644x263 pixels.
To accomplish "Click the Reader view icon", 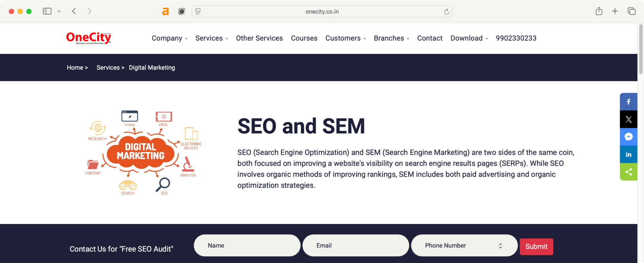I will [197, 11].
